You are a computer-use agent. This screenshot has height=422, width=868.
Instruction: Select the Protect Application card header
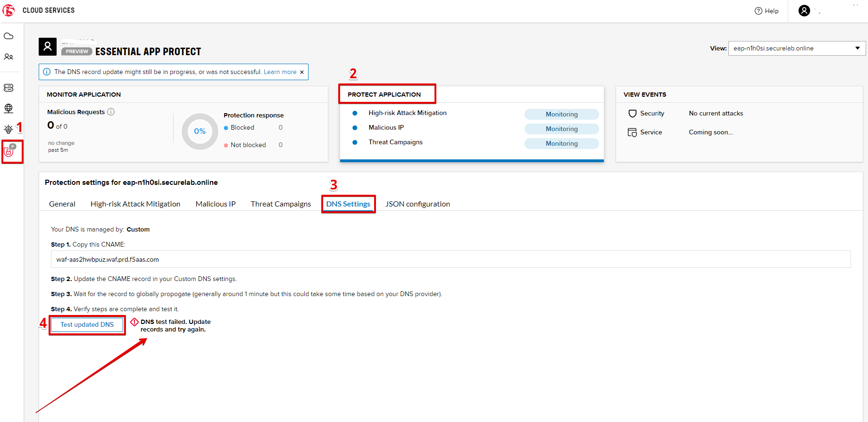(x=384, y=94)
